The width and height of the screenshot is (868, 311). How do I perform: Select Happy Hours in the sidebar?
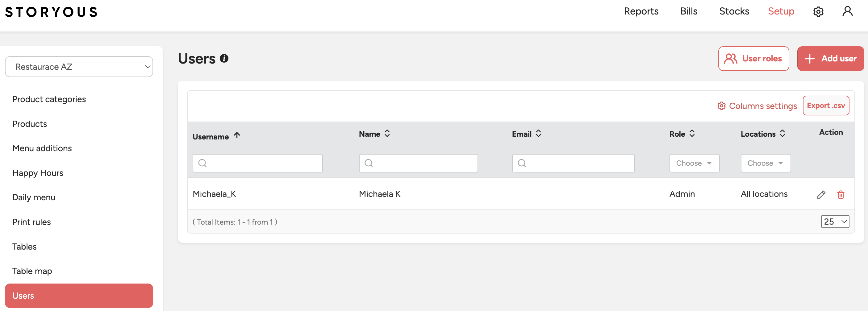(x=38, y=173)
